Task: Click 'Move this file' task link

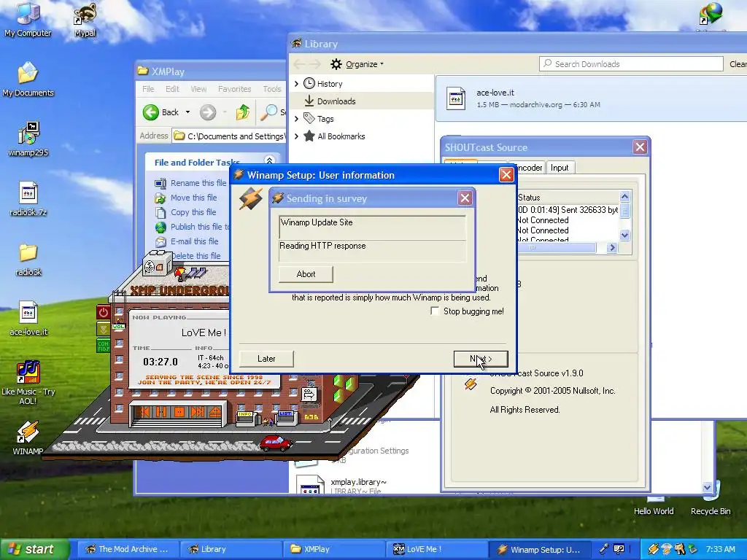Action: [193, 198]
